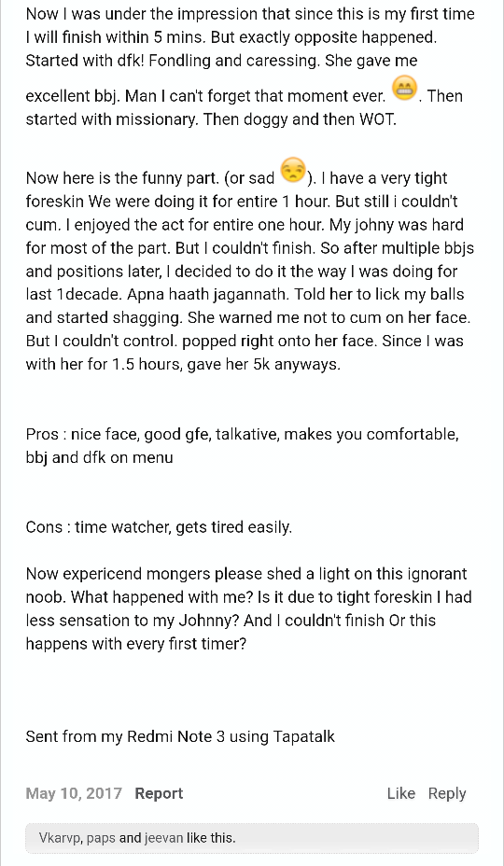Screen dimensions: 504x866
Task: Click the 'like this' text in likes bar
Action: [211, 838]
